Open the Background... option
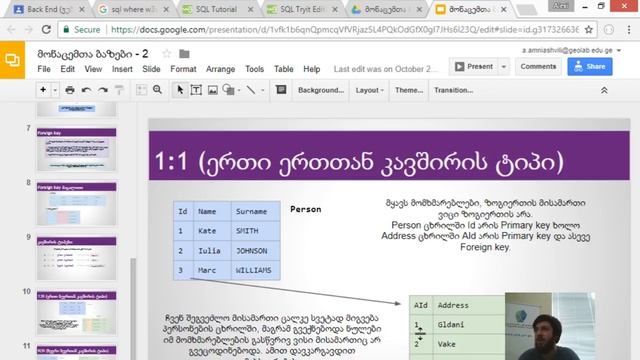Screen dimensions: 640x360 [x=321, y=90]
